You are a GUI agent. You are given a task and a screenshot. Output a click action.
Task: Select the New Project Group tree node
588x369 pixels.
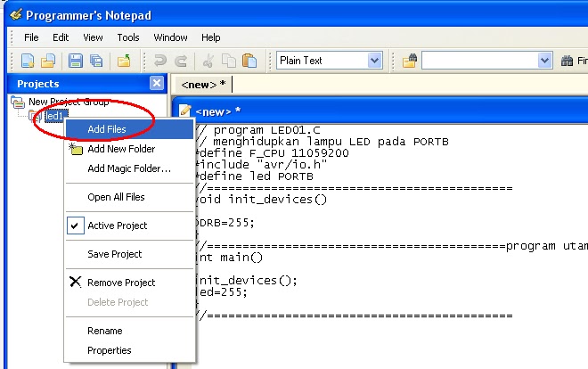pyautogui.click(x=69, y=102)
